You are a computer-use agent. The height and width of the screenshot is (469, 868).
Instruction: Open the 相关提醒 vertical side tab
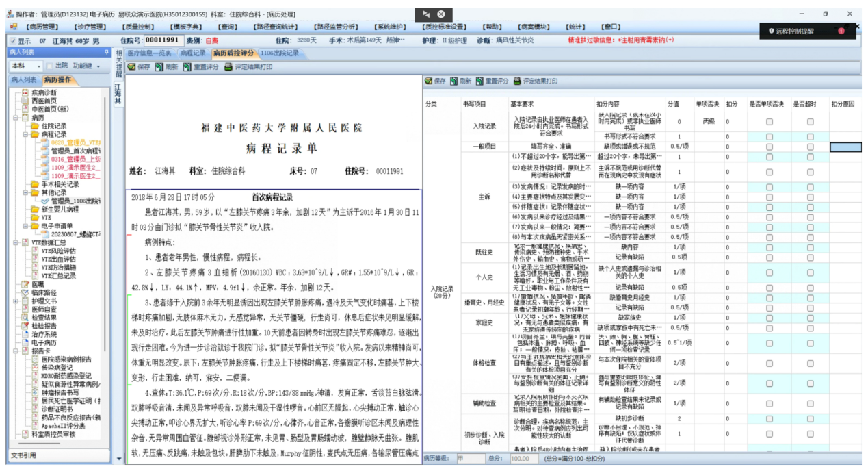[118, 62]
